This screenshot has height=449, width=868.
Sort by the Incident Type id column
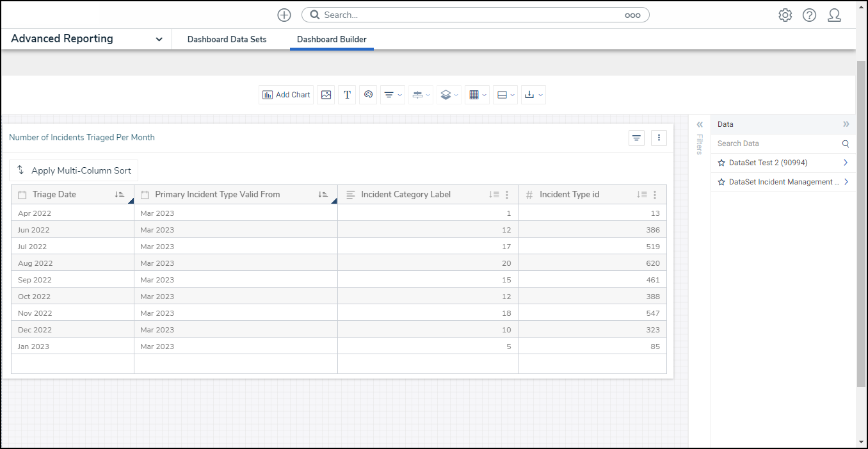pyautogui.click(x=641, y=195)
